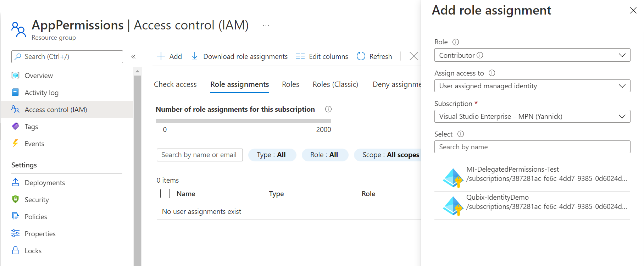Image resolution: width=644 pixels, height=266 pixels.
Task: Switch to the Check access tab
Action: click(175, 84)
